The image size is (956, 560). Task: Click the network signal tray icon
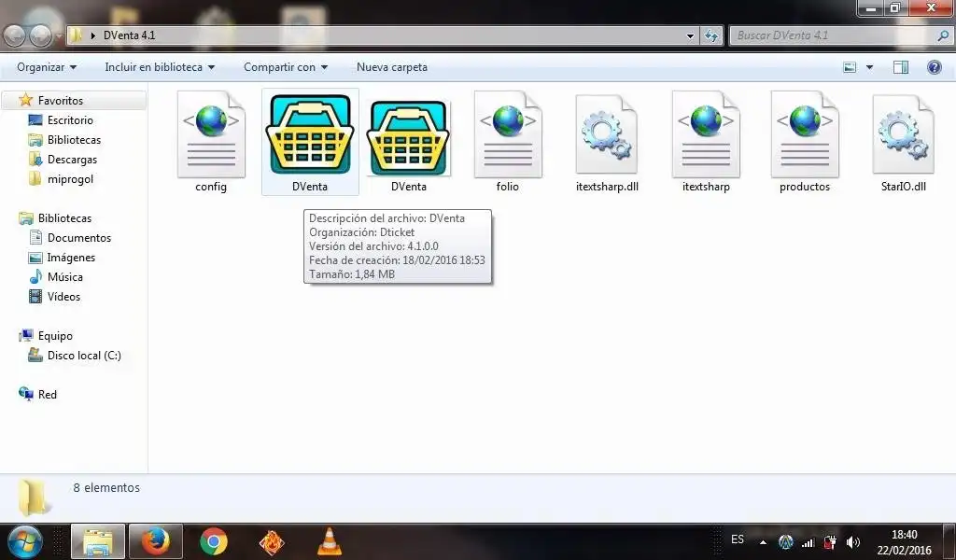(808, 541)
